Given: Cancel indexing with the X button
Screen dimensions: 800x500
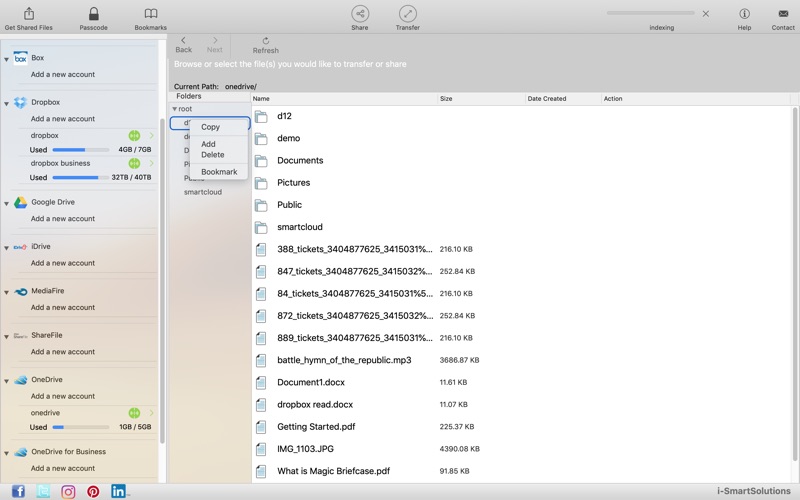Looking at the screenshot, I should point(706,14).
